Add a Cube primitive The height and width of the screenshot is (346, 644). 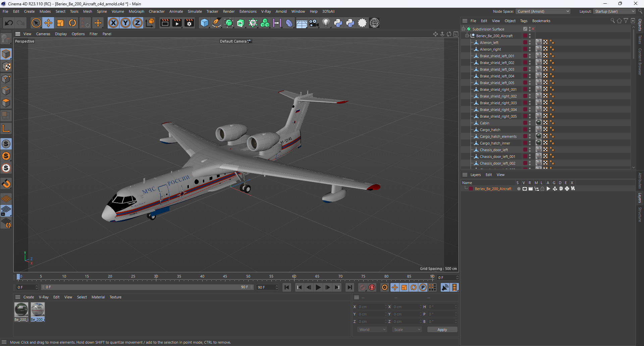[204, 23]
